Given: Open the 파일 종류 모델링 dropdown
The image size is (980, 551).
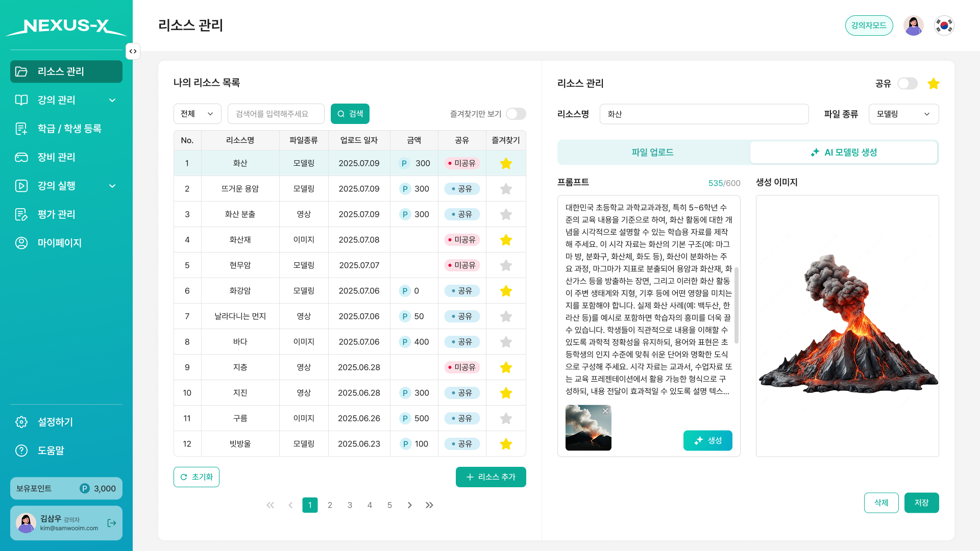Looking at the screenshot, I should point(903,114).
